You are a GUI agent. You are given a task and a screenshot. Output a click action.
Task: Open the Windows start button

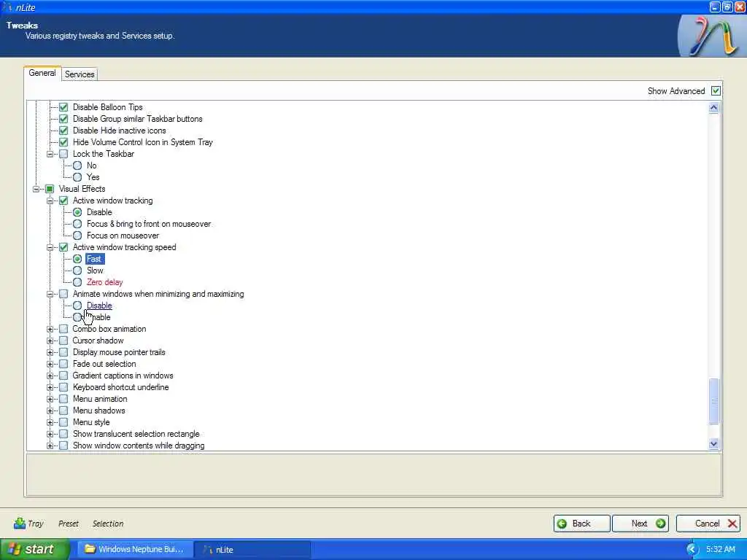[35, 549]
